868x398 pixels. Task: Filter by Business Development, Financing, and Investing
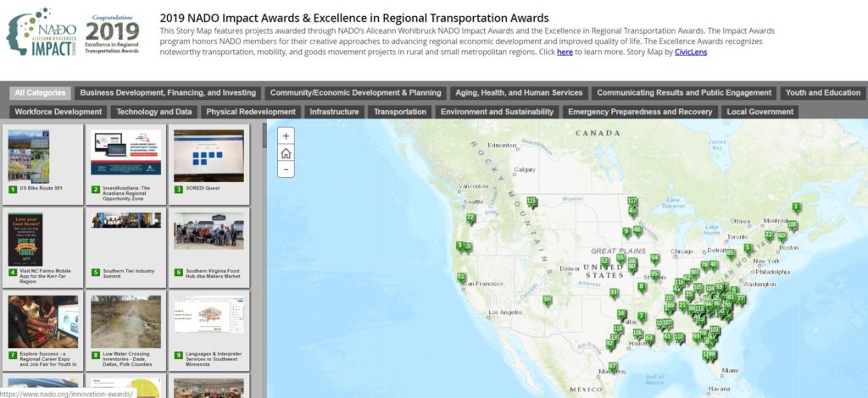click(x=168, y=93)
